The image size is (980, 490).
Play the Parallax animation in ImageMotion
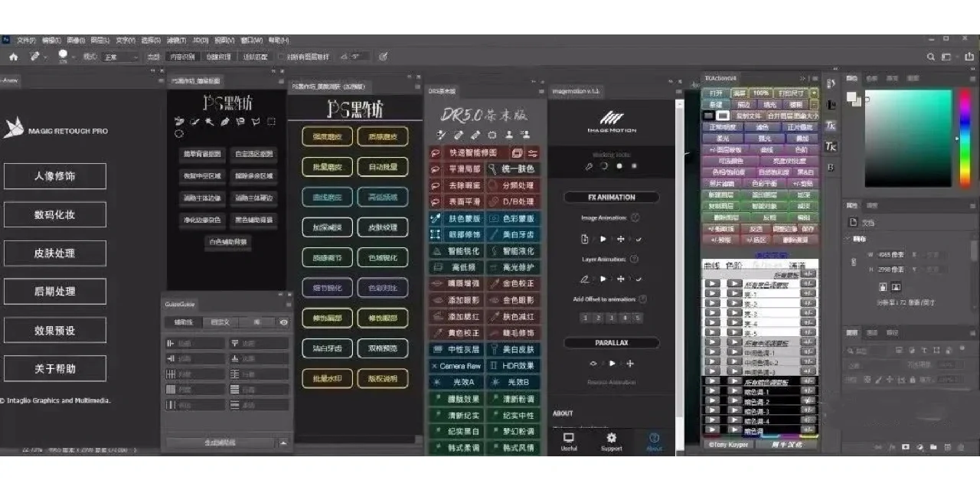612,364
